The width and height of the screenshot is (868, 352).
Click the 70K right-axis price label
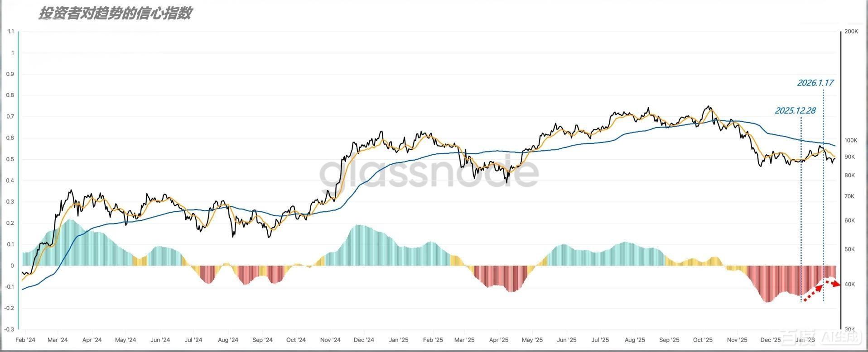click(x=849, y=196)
